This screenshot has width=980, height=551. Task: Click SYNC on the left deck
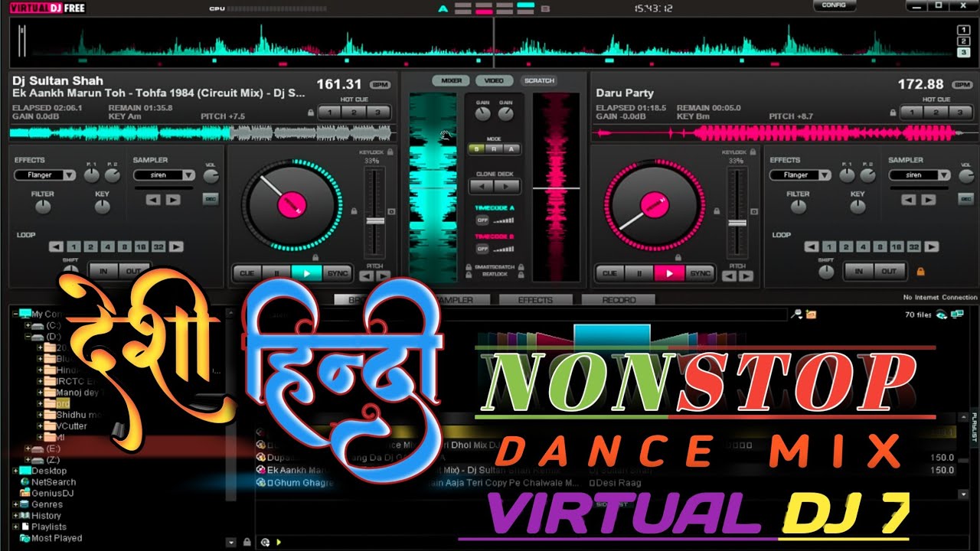337,272
